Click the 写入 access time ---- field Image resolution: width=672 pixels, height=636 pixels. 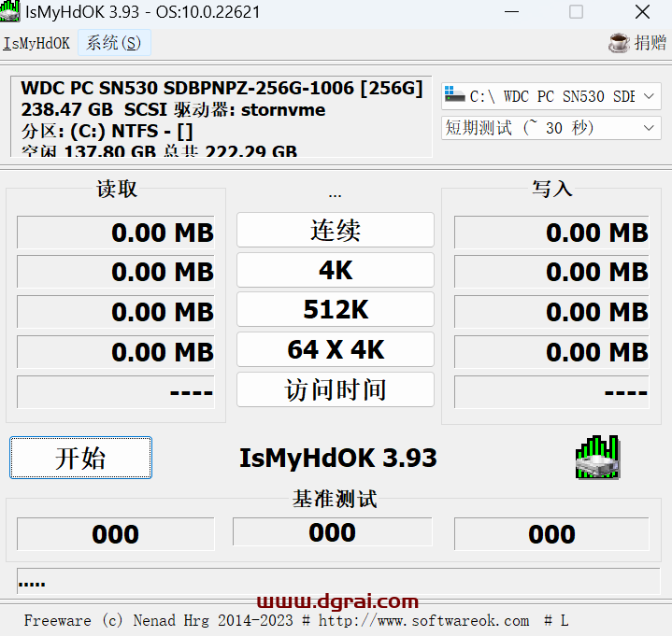coord(551,392)
